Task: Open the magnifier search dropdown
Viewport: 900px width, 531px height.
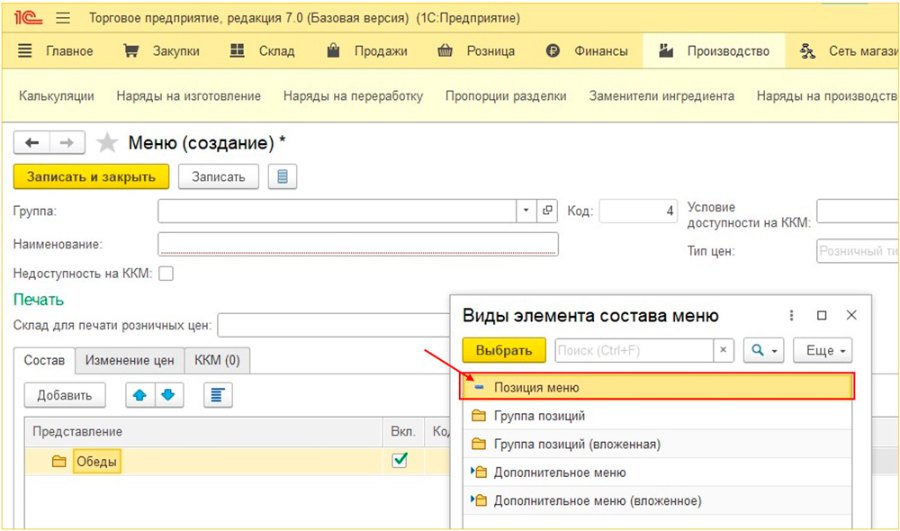Action: tap(763, 350)
